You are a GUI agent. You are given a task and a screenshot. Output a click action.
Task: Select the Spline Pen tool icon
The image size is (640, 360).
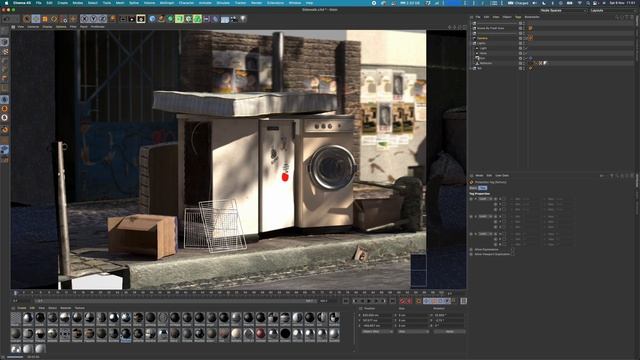point(162,19)
